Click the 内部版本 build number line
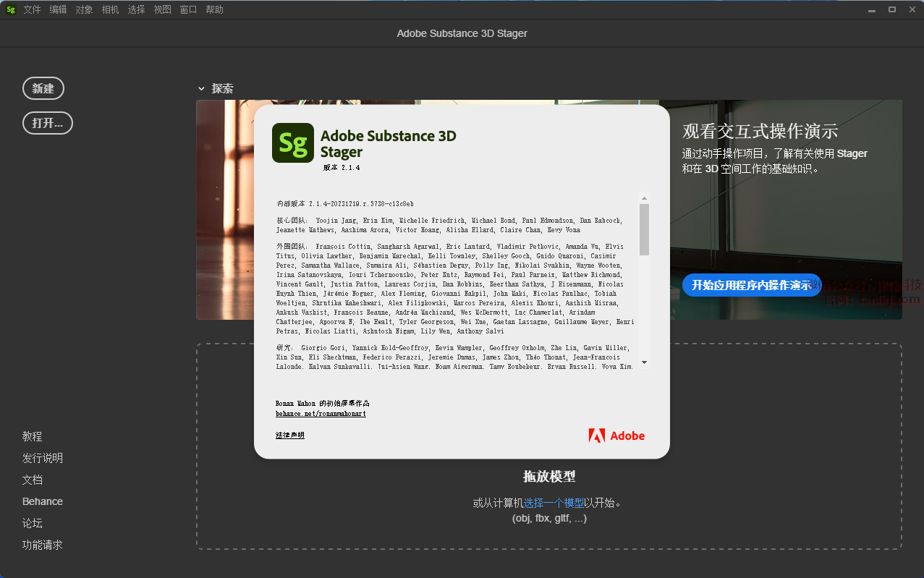The height and width of the screenshot is (578, 924). [x=345, y=204]
